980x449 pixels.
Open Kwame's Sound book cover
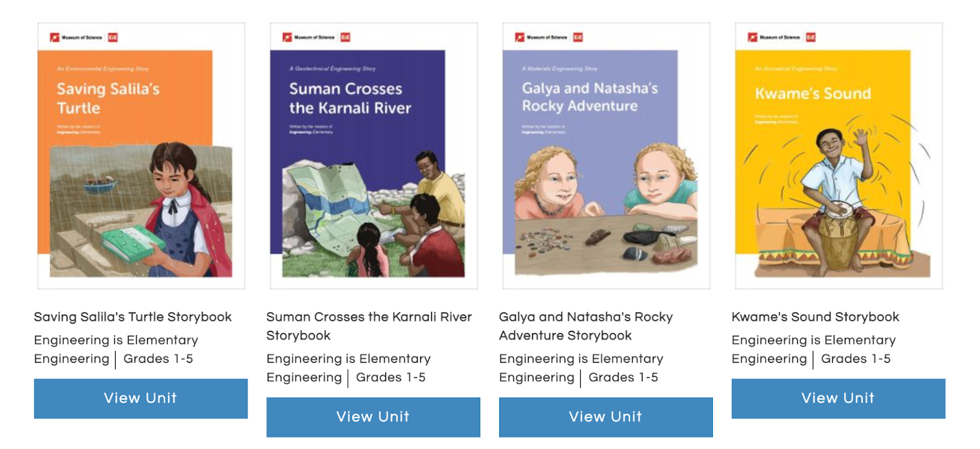click(x=839, y=156)
